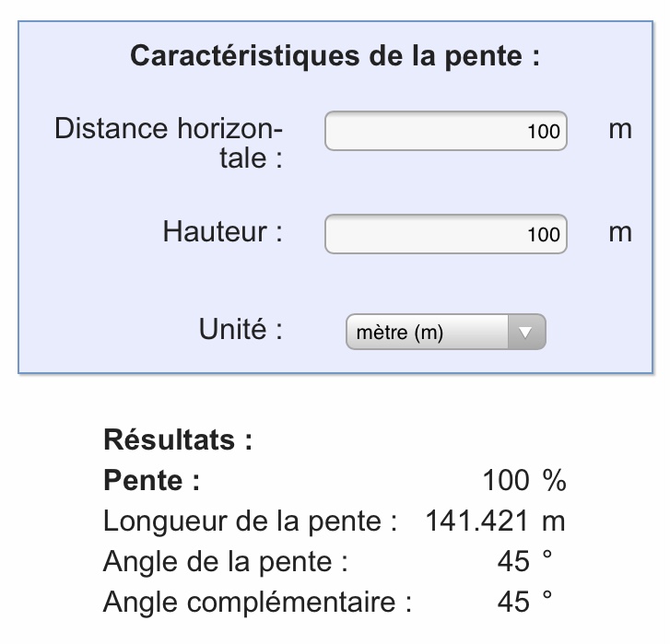Click the 'Longueur de la pente' label

pos(249,521)
